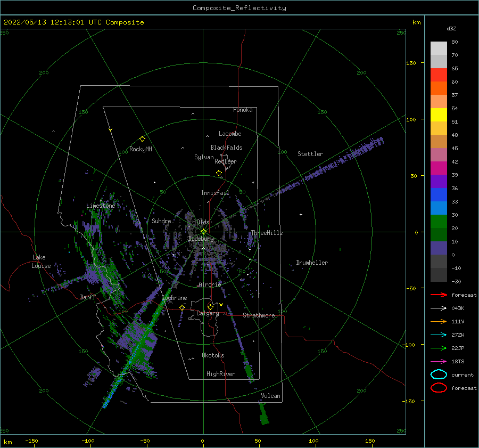Click the Vulcan label
479x448 pixels.
(271, 396)
